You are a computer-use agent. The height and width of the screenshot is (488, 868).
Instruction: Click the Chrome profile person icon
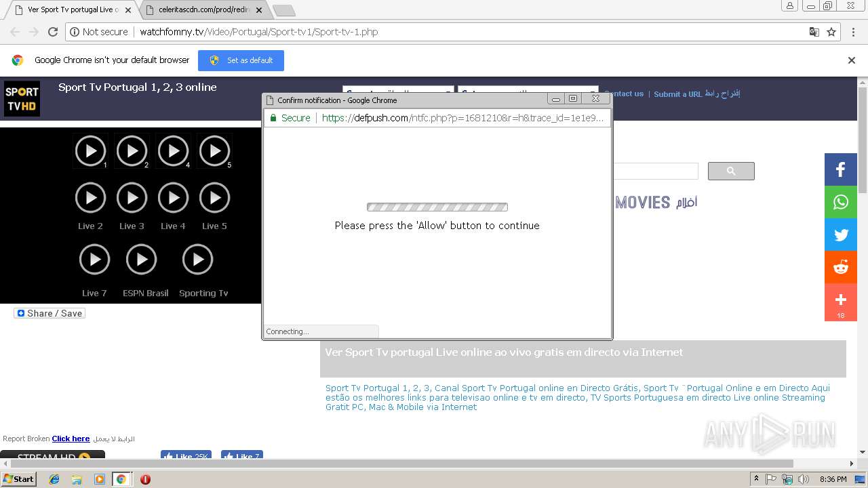pyautogui.click(x=790, y=5)
